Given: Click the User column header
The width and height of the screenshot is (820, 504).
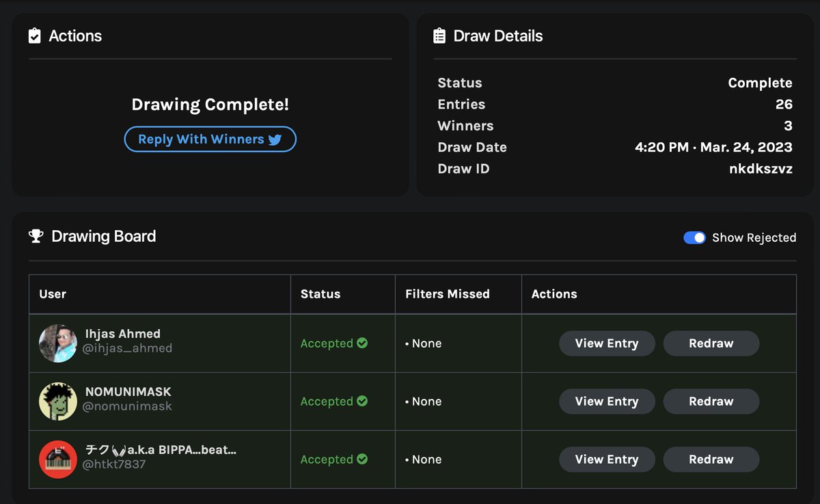Looking at the screenshot, I should pyautogui.click(x=53, y=294).
